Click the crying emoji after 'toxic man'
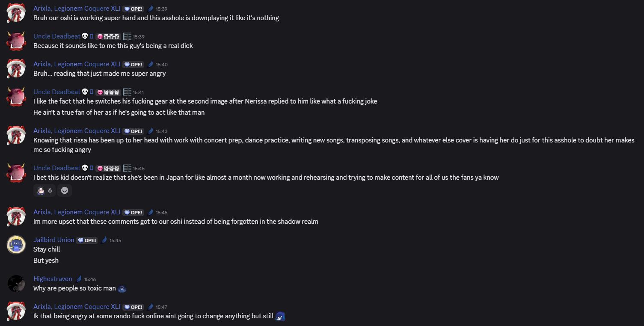 click(122, 289)
